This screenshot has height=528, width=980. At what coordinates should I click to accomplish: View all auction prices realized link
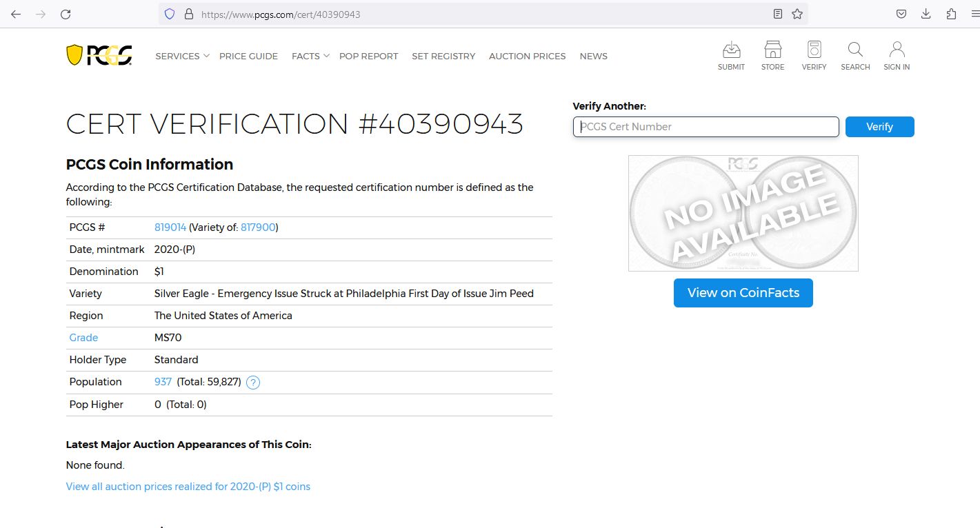(188, 487)
